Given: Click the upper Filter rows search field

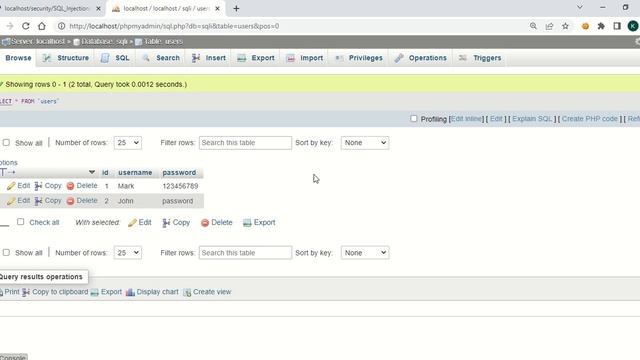Looking at the screenshot, I should [245, 143].
